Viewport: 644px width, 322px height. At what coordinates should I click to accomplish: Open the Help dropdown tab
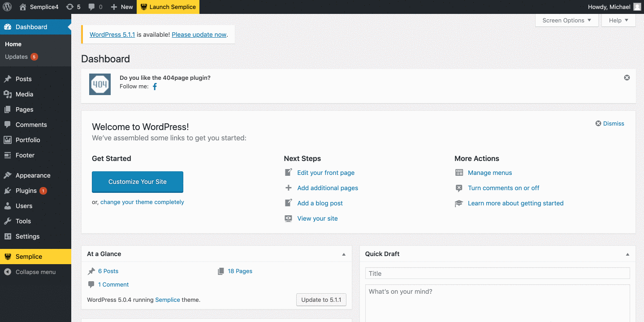618,20
